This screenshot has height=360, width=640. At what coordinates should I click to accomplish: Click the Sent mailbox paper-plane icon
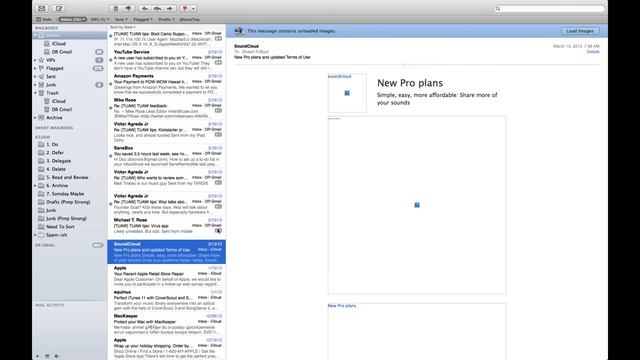tap(41, 76)
